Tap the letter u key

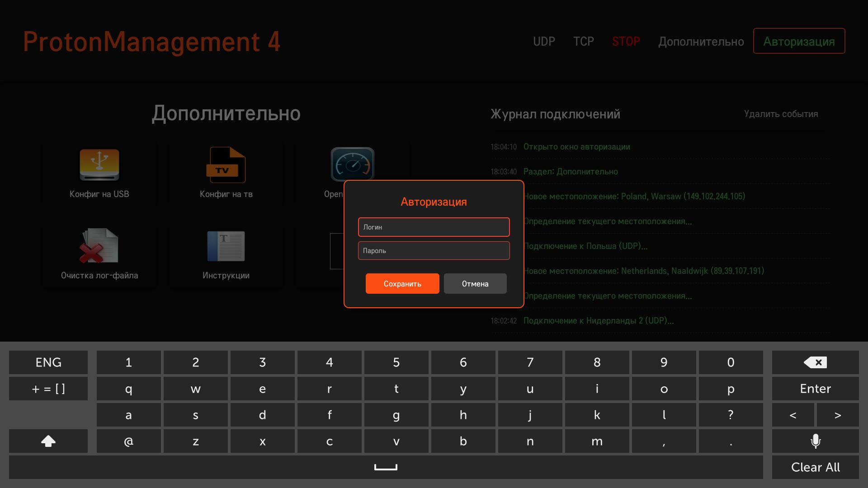[x=530, y=389]
